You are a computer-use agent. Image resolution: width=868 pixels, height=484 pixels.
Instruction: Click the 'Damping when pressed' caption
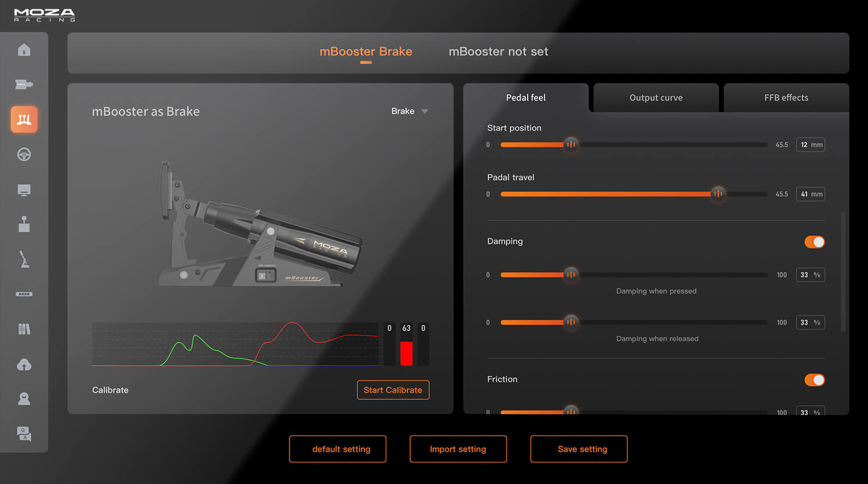coord(656,291)
